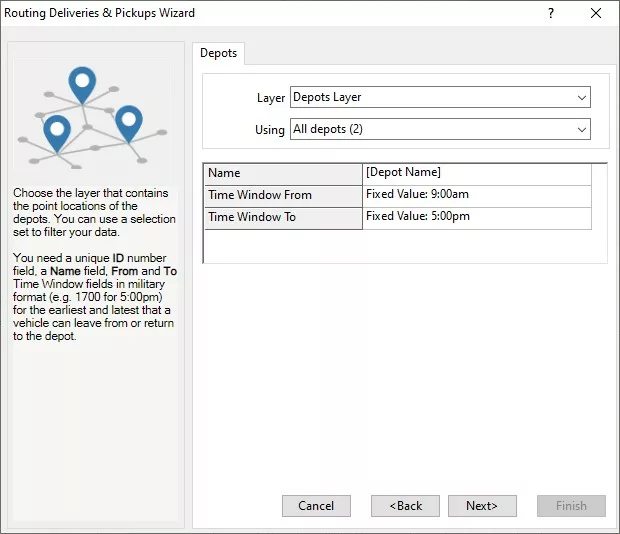Select the Time Window From row label
This screenshot has width=620, height=534.
(x=283, y=196)
